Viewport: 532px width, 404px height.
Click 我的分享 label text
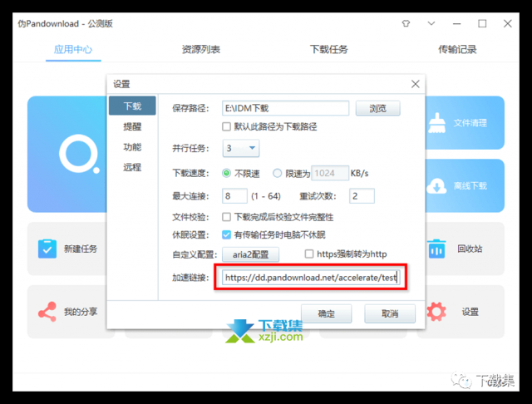pos(81,312)
